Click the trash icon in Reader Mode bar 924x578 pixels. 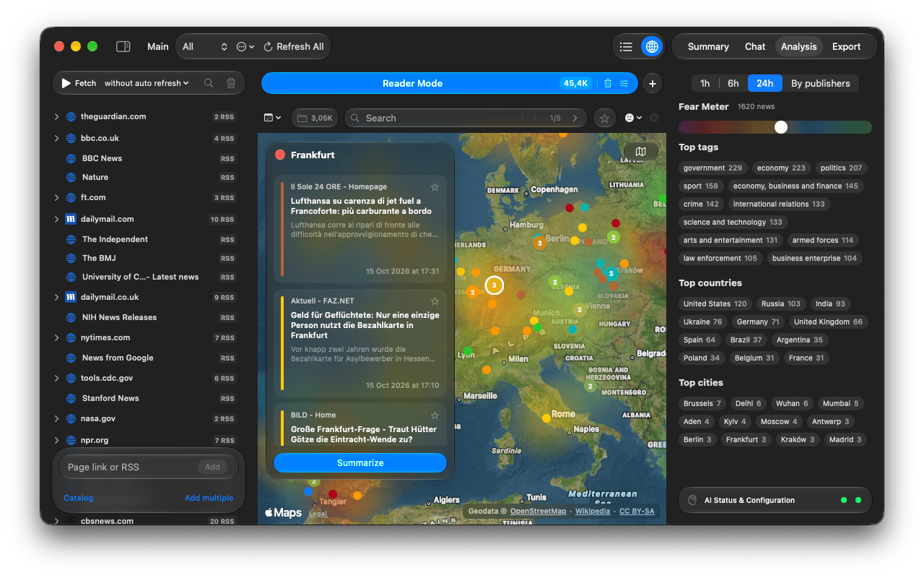608,83
